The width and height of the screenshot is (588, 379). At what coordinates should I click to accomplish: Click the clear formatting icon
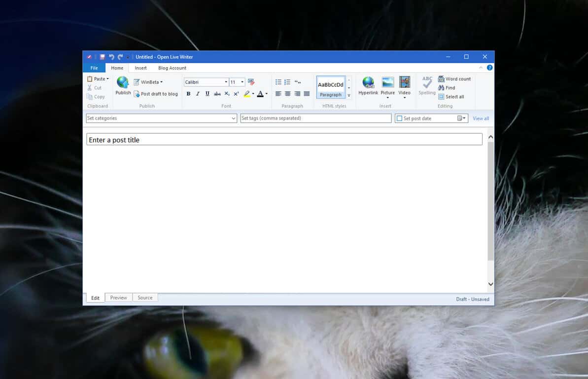click(x=251, y=82)
